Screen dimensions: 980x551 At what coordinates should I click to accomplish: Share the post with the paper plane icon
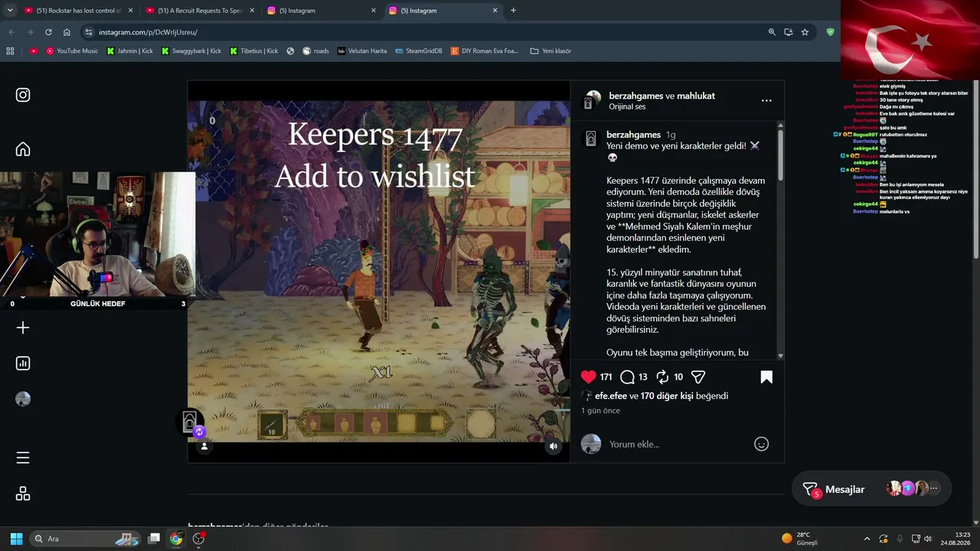697,377
